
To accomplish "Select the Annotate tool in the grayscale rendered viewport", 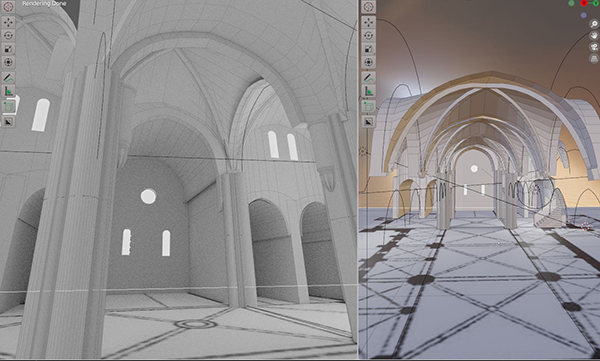I will (x=8, y=78).
